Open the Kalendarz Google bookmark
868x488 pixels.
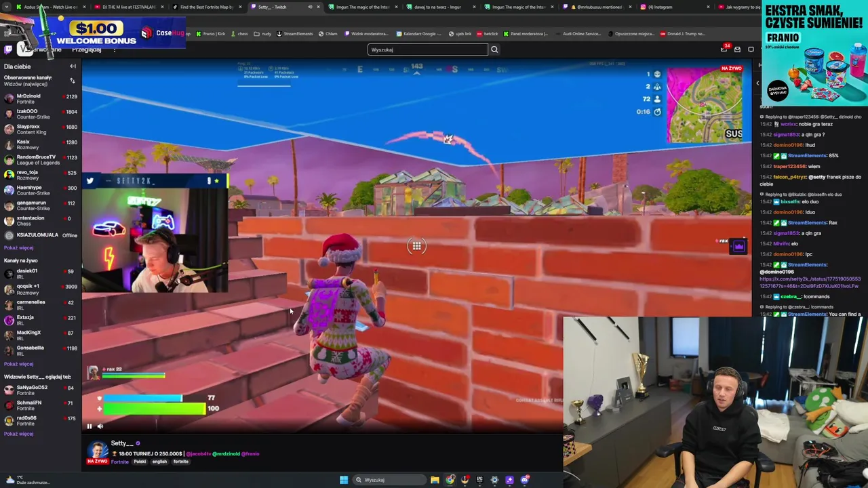[418, 34]
